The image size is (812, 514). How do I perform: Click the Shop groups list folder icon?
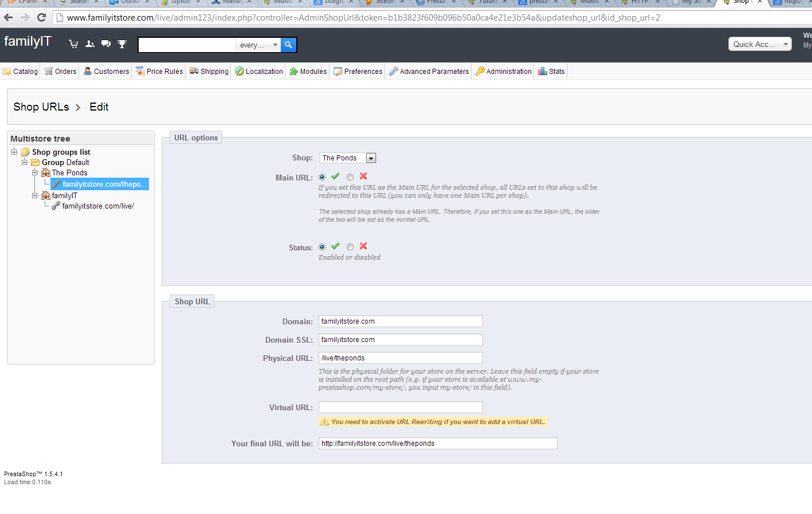point(26,152)
